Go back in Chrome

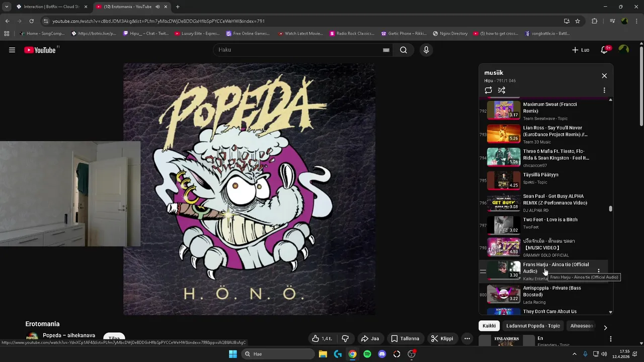(x=7, y=21)
